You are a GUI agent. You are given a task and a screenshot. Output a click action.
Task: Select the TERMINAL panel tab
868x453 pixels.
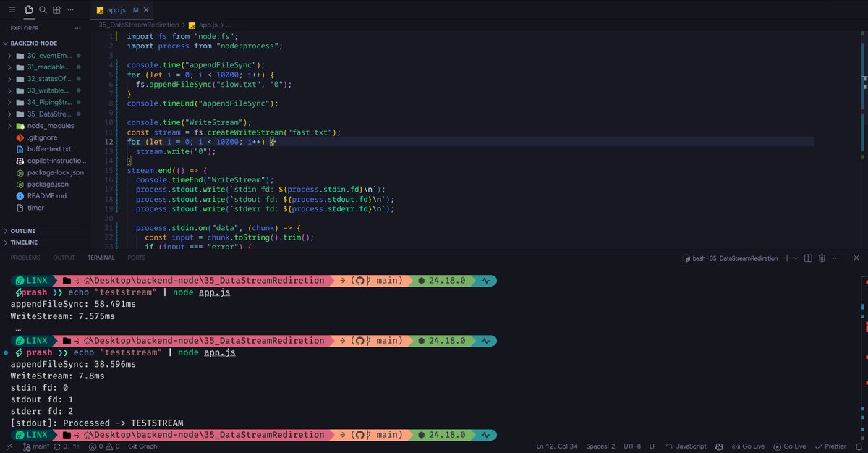point(101,258)
